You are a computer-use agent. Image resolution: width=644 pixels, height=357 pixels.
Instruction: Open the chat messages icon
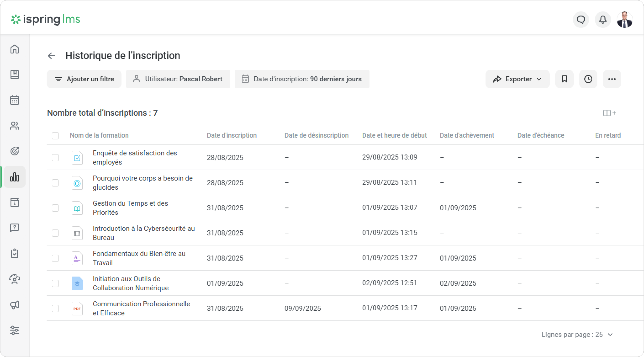(x=581, y=19)
